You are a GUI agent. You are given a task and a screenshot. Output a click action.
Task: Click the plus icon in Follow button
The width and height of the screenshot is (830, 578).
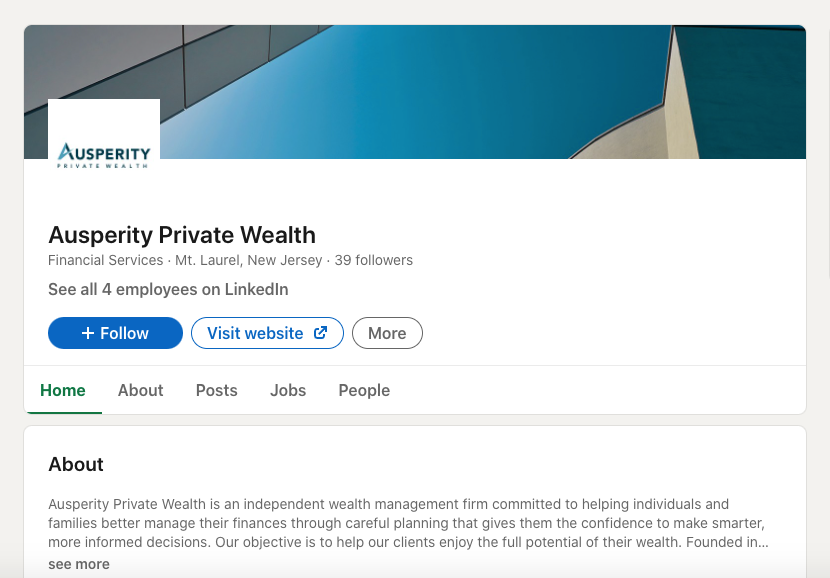(88, 333)
